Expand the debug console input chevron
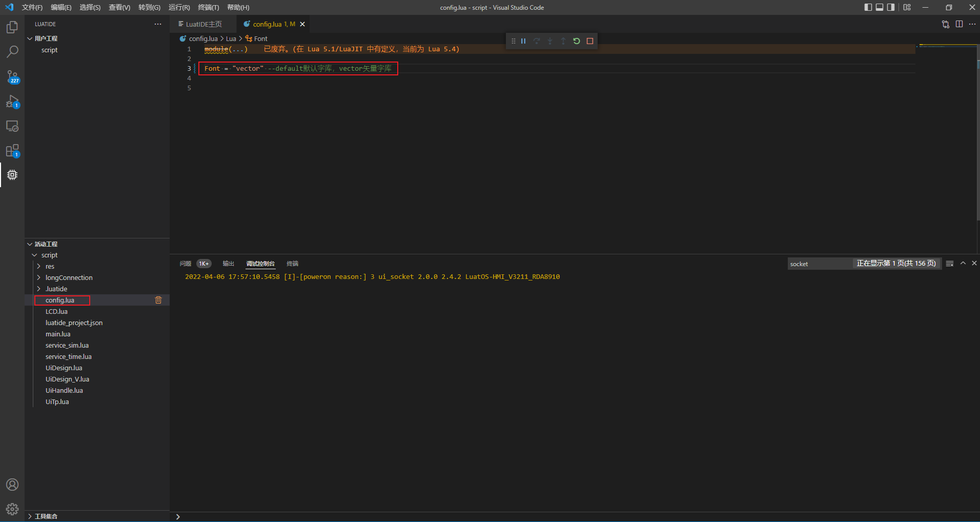The width and height of the screenshot is (980, 522). coord(178,516)
